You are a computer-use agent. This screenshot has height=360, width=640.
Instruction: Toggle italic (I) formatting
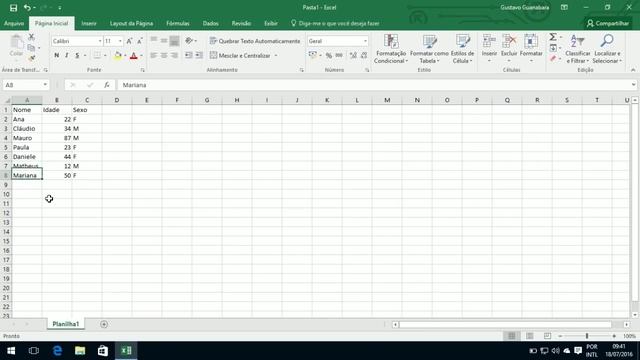point(67,56)
